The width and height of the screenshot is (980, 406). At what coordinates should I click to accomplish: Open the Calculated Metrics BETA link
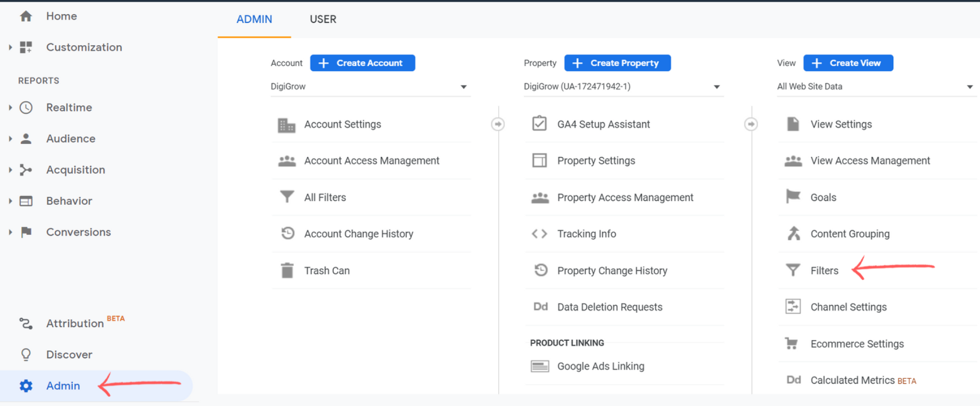863,380
